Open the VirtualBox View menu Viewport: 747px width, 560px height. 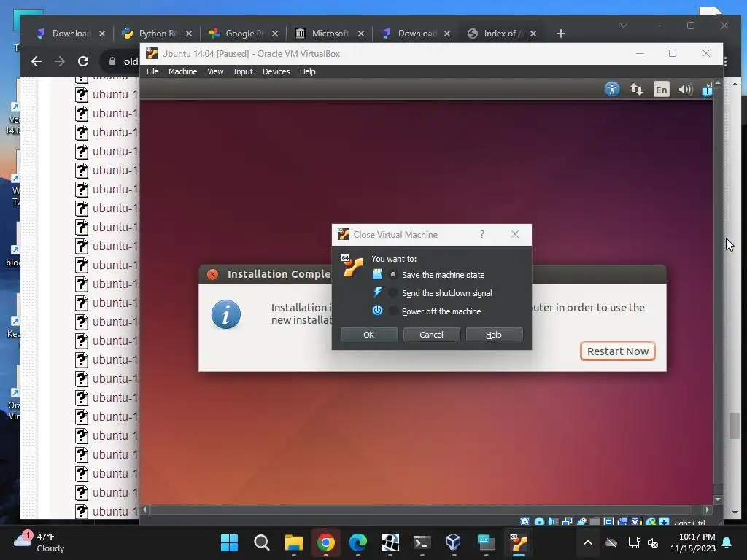coord(215,71)
